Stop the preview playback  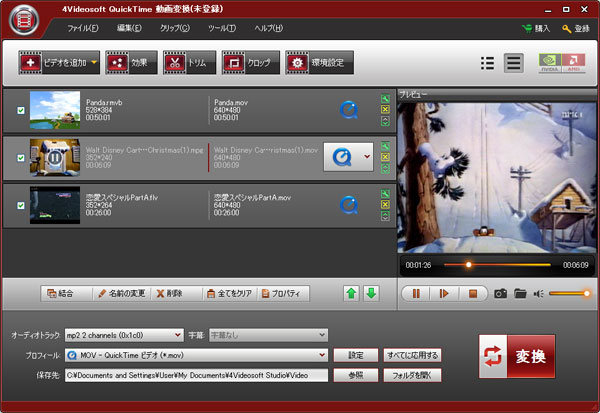click(473, 294)
